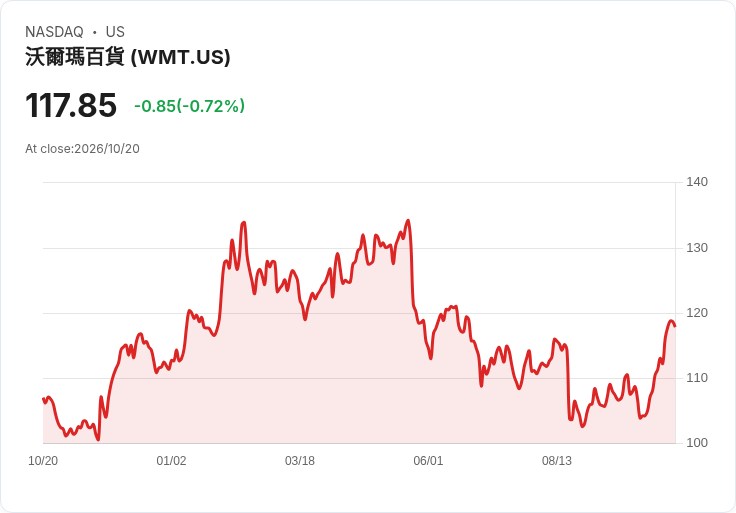Image resolution: width=736 pixels, height=513 pixels.
Task: Click the stock name 沃爾瑪百貨 (WMT.US)
Action: pyautogui.click(x=128, y=57)
